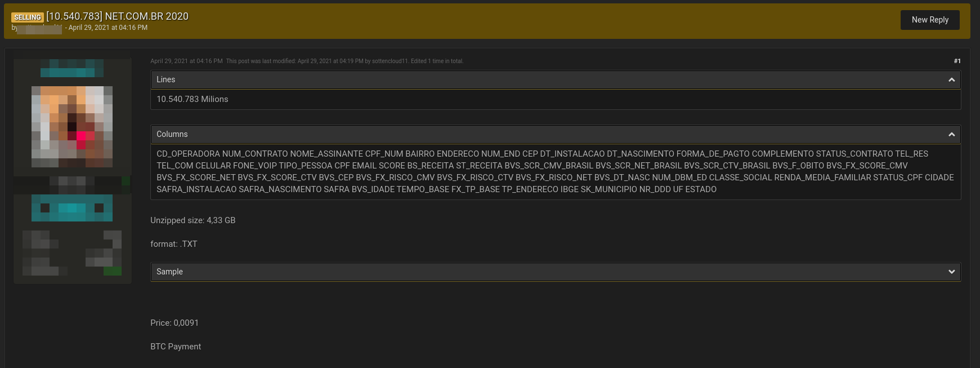Click the BTC Payment text
980x368 pixels.
[x=176, y=347]
